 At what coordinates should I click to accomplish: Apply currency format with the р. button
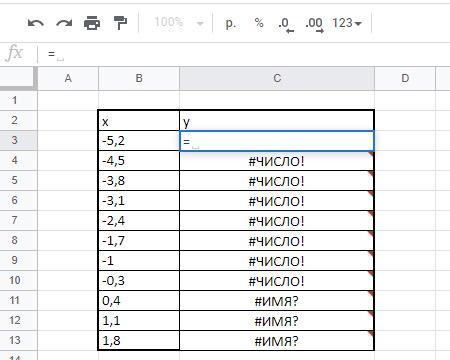point(230,23)
